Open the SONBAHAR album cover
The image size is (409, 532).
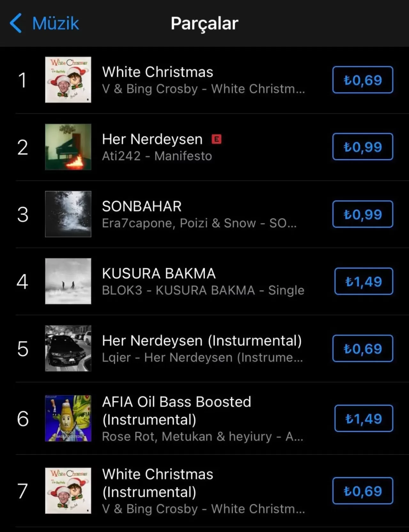point(68,214)
